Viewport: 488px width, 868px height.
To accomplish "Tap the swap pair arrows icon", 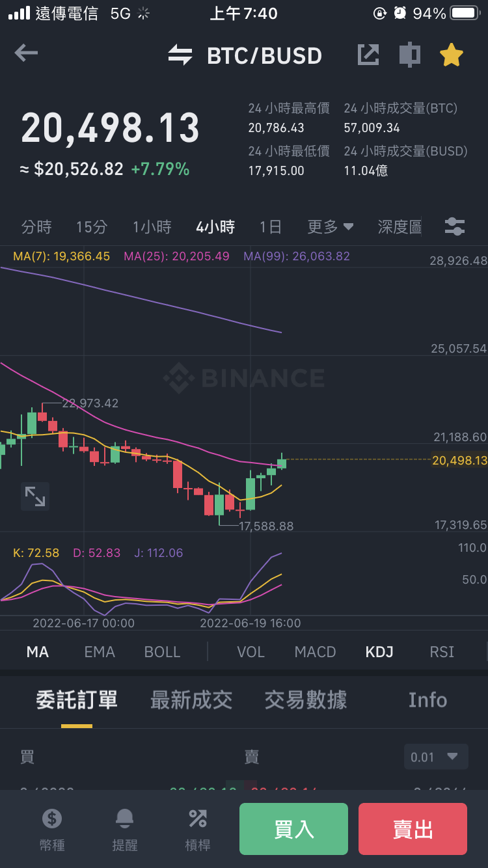I will tap(180, 55).
